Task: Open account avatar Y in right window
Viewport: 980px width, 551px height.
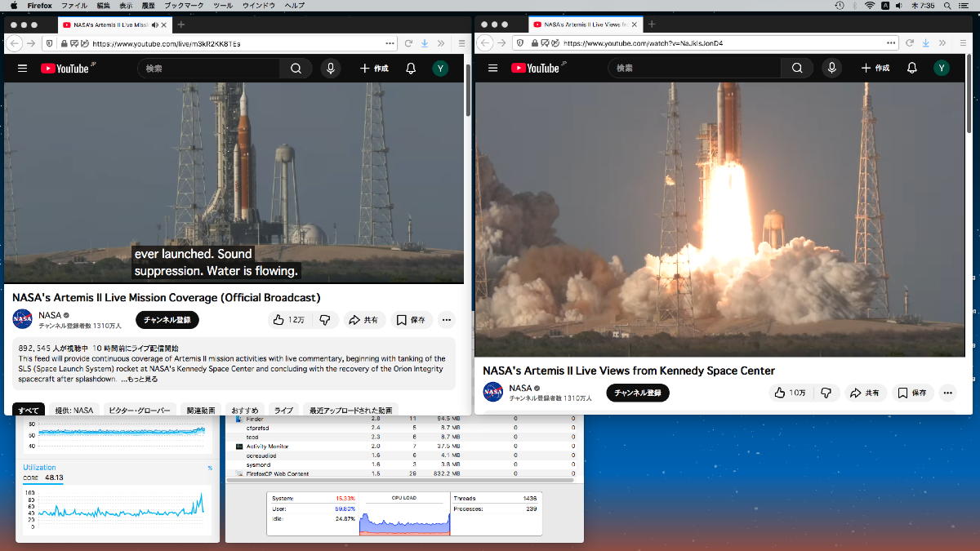Action: click(942, 69)
